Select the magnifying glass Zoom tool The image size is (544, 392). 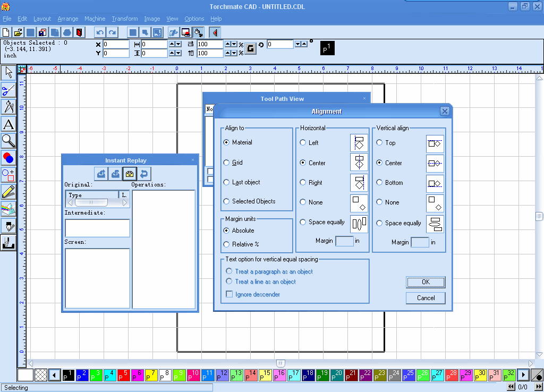[x=8, y=141]
